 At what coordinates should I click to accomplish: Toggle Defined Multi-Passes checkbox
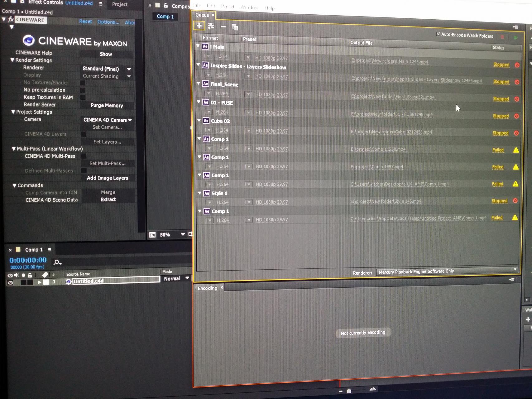point(84,171)
